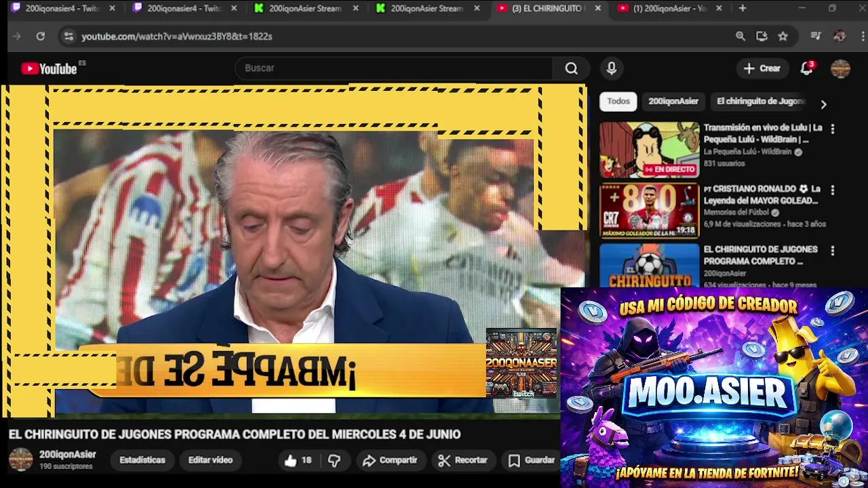Viewport: 868px width, 488px height.
Task: Click the Guardar save button
Action: pyautogui.click(x=532, y=460)
